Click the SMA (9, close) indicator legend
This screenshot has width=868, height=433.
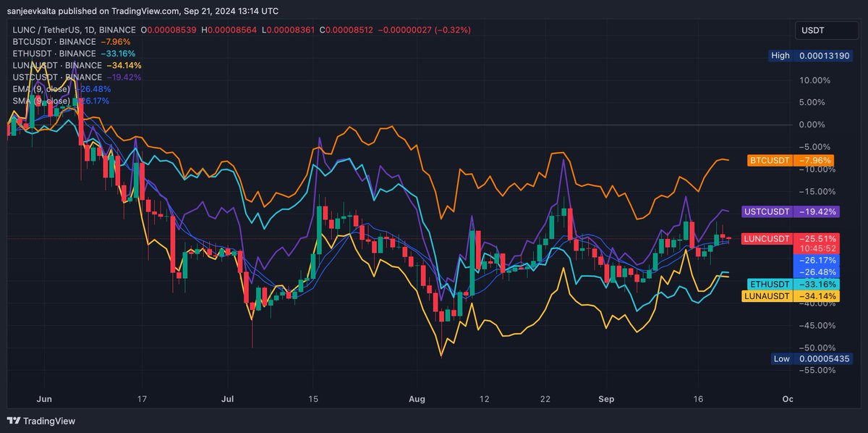point(61,101)
